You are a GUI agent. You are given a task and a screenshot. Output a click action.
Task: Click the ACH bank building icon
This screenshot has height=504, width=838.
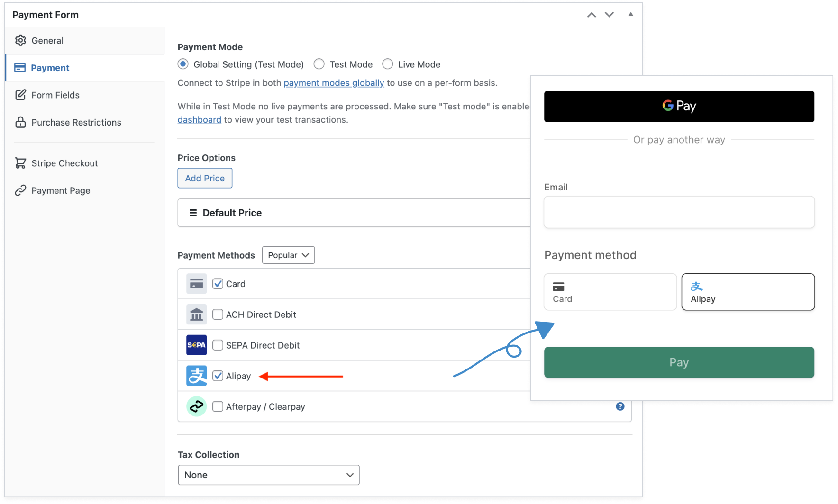(196, 315)
